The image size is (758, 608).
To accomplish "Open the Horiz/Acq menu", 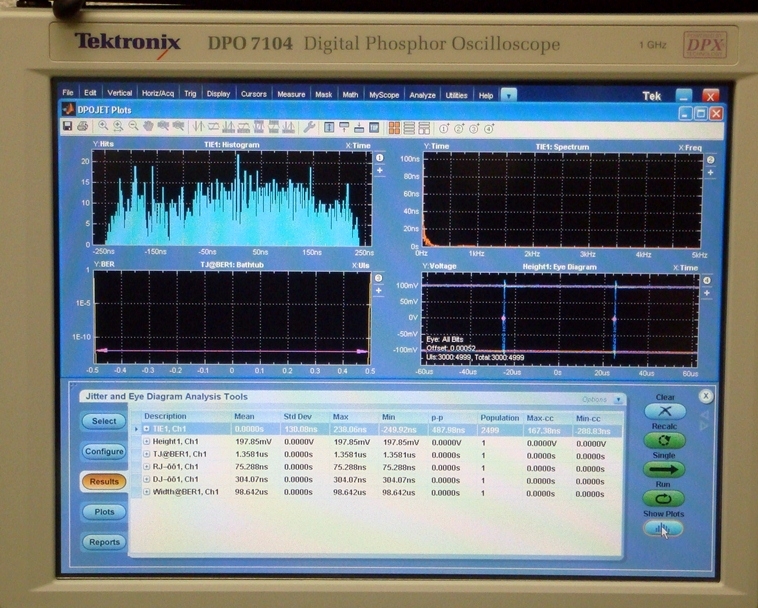I will click(158, 93).
